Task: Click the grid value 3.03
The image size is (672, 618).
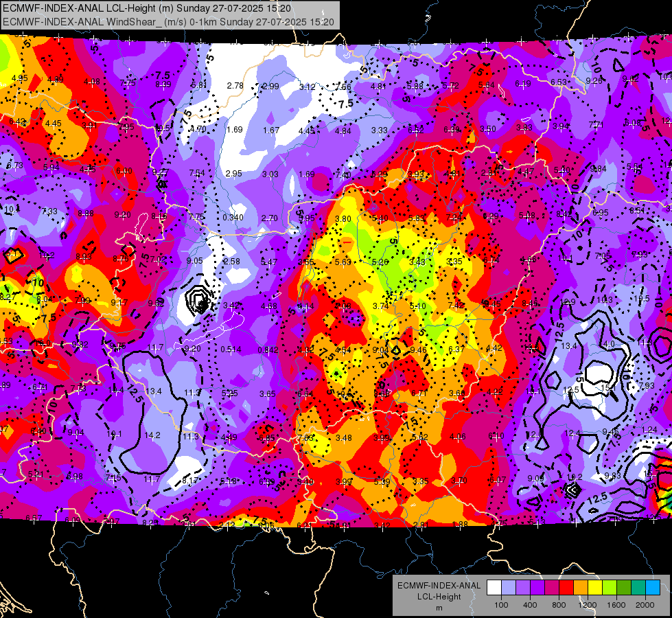Action: [270, 174]
